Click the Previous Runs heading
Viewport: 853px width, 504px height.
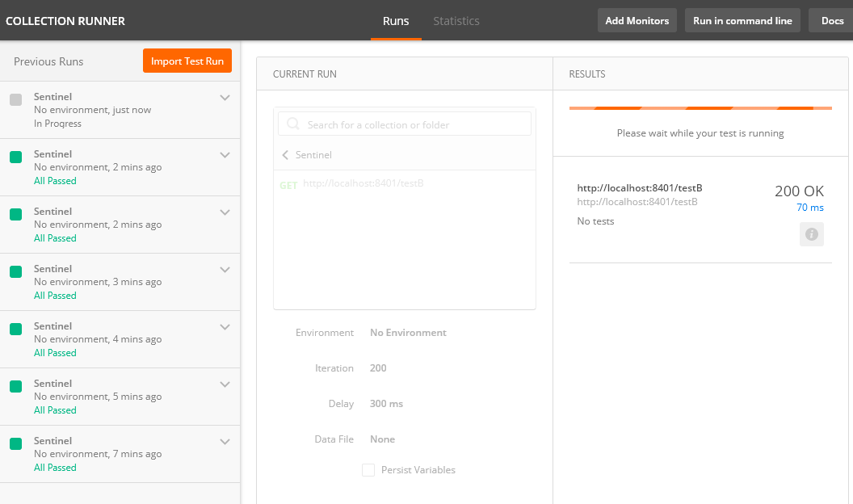[x=48, y=61]
